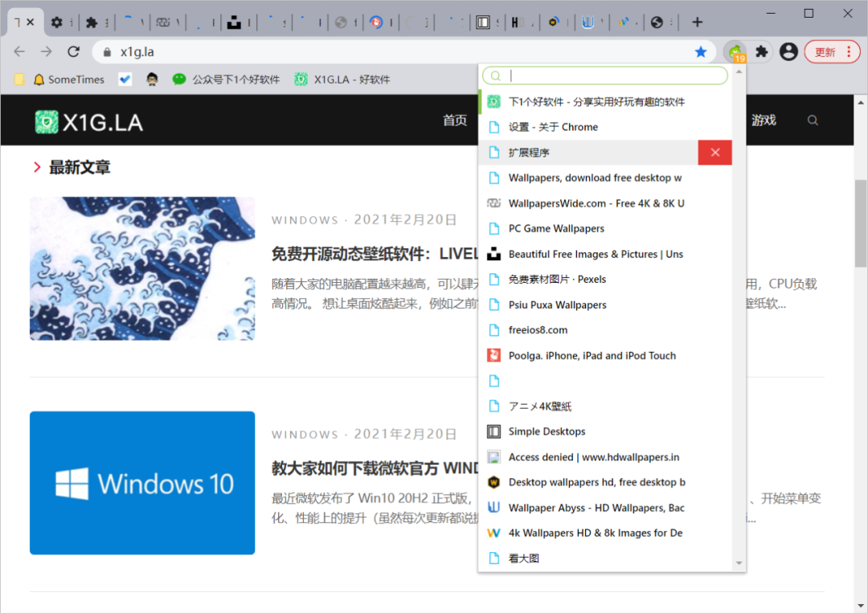Reload the current page
Viewport: 868px width, 613px height.
coord(73,51)
